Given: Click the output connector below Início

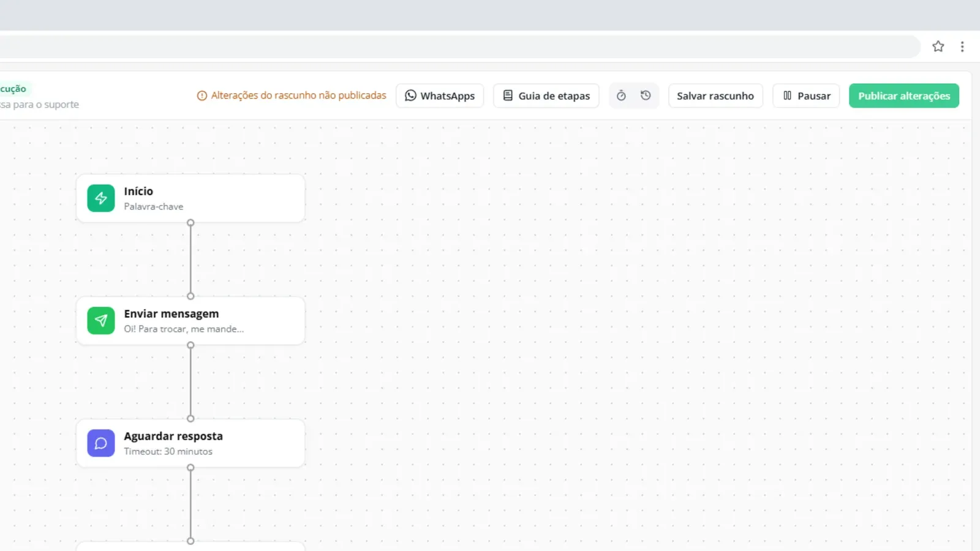Looking at the screenshot, I should pyautogui.click(x=190, y=223).
